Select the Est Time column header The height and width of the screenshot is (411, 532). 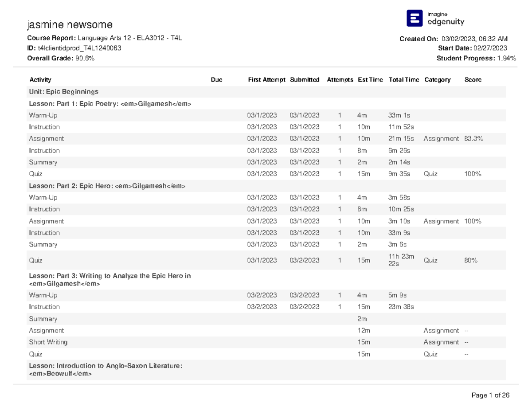[370, 80]
